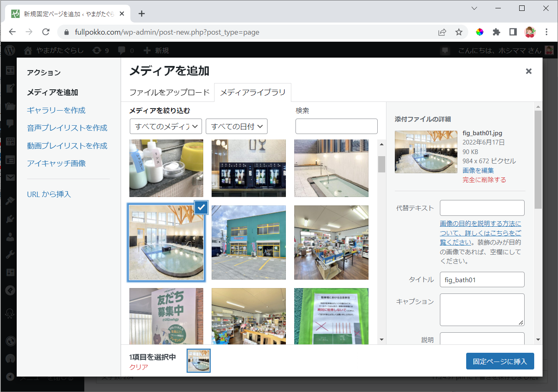
Task: Click the 完全に削除する link
Action: pyautogui.click(x=484, y=180)
